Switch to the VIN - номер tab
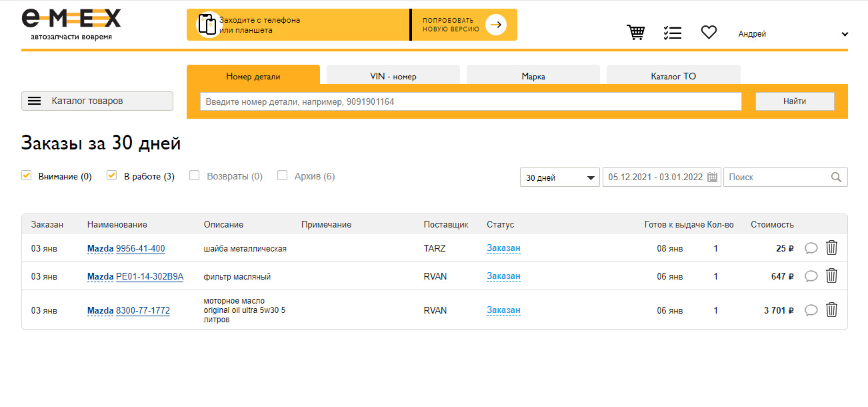The image size is (868, 407). (x=393, y=76)
